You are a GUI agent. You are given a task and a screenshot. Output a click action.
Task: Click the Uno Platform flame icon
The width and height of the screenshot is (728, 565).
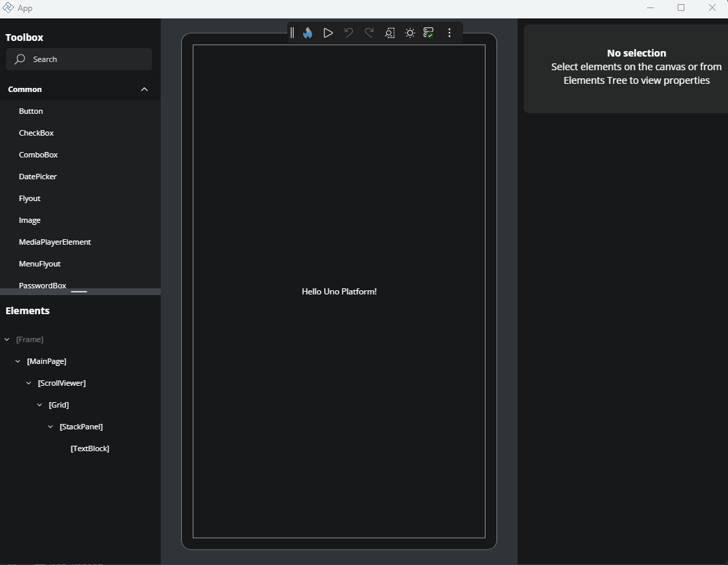307,32
